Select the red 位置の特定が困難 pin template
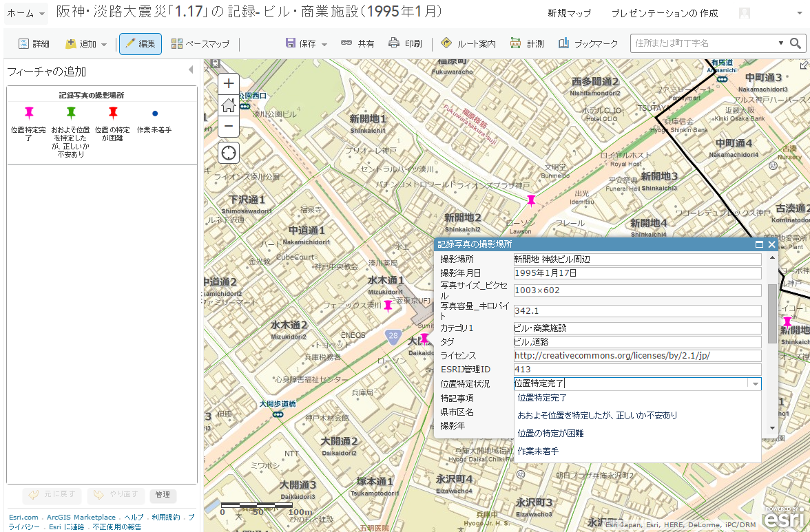The width and height of the screenshot is (810, 532). [113, 113]
